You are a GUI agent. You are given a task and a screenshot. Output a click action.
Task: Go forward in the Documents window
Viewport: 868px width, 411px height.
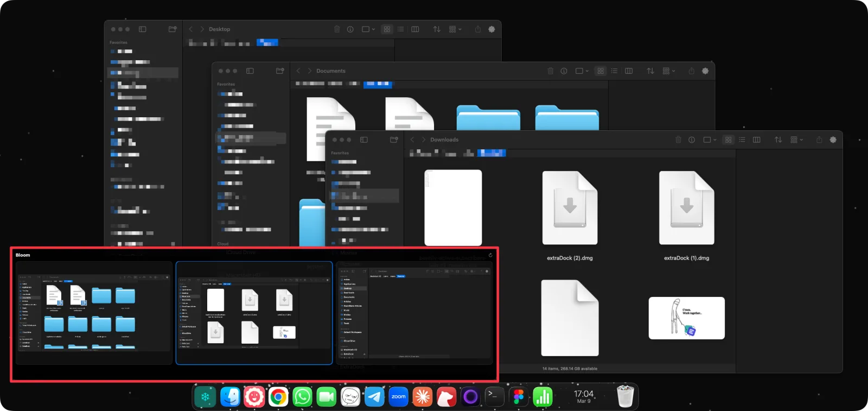click(x=310, y=71)
